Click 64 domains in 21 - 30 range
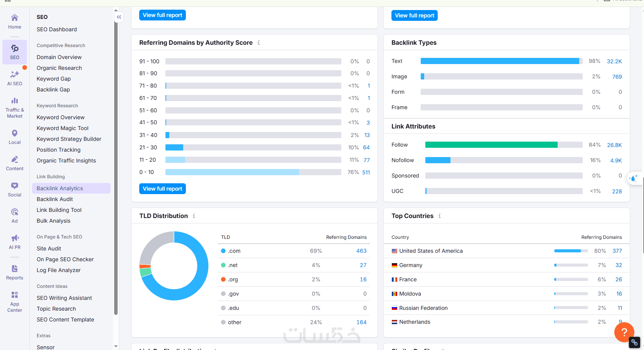Screen dimensions: 644x350 coord(366,147)
